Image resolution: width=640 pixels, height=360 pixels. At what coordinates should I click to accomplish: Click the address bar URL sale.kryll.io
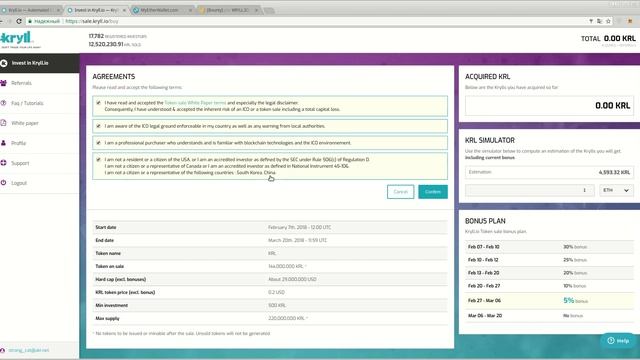[92, 21]
